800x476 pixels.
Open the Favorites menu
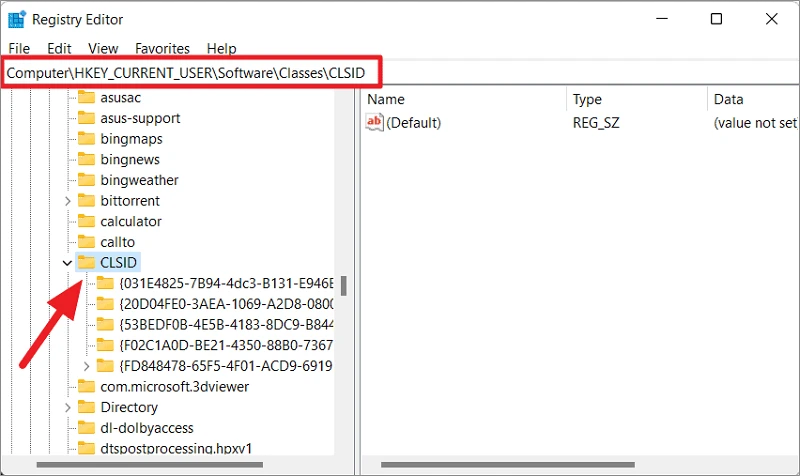[162, 48]
